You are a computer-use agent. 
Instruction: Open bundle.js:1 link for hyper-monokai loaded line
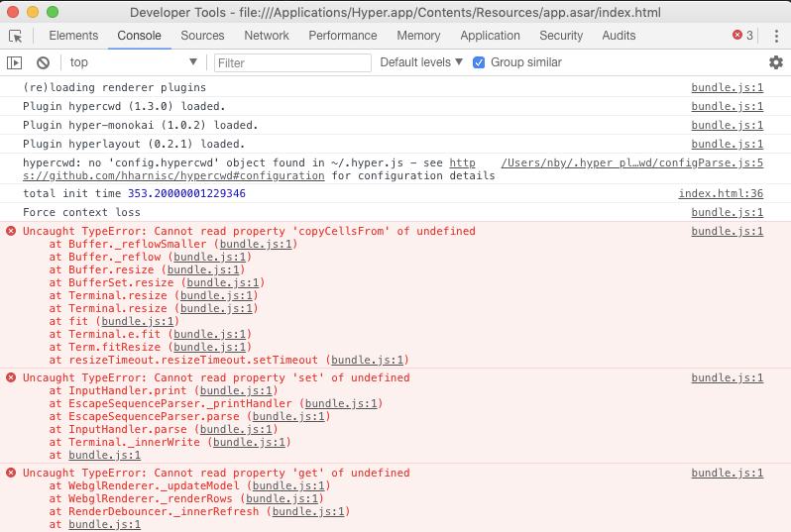(727, 125)
